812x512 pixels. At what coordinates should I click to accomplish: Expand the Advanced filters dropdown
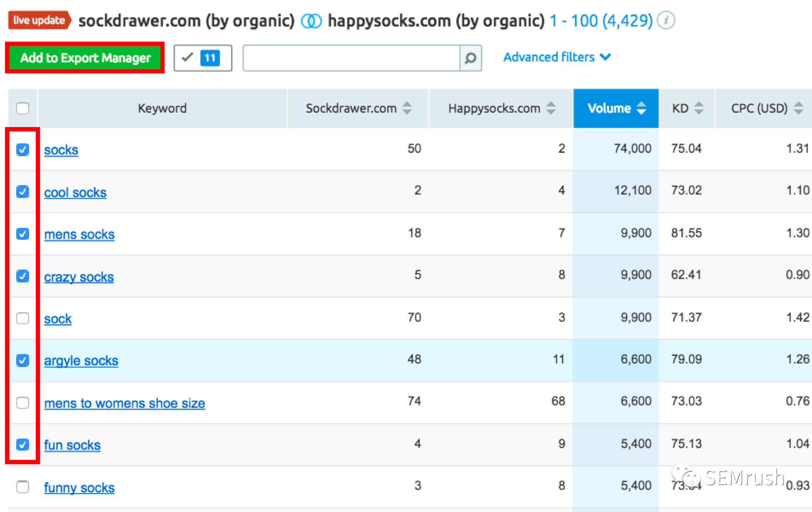557,57
